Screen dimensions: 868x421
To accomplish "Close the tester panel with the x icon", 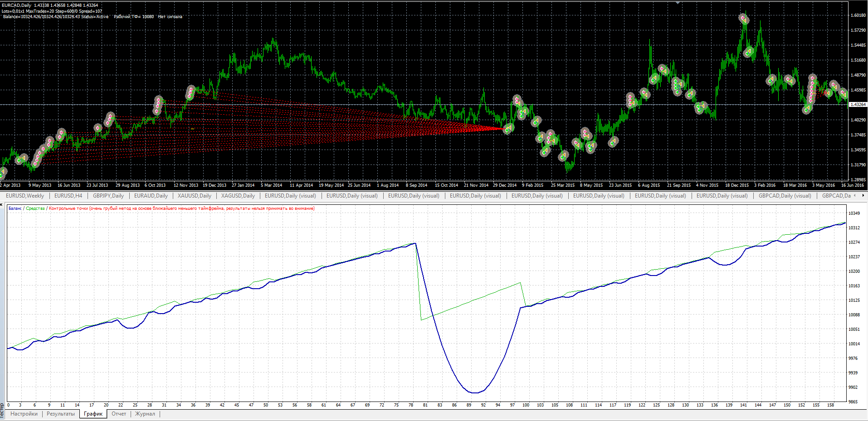I will 1,204.
